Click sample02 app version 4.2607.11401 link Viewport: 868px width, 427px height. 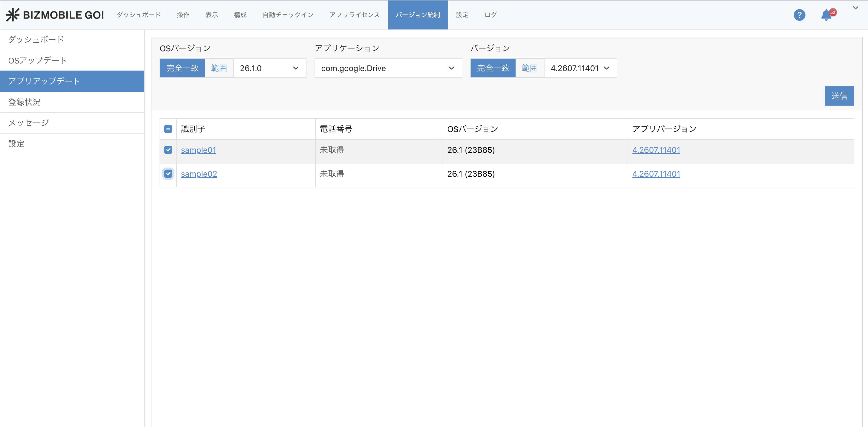pos(656,174)
